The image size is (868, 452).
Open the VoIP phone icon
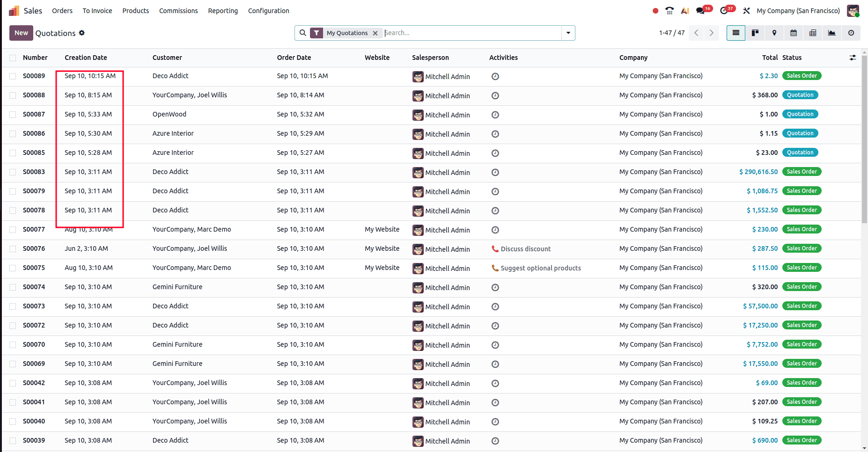(x=669, y=11)
